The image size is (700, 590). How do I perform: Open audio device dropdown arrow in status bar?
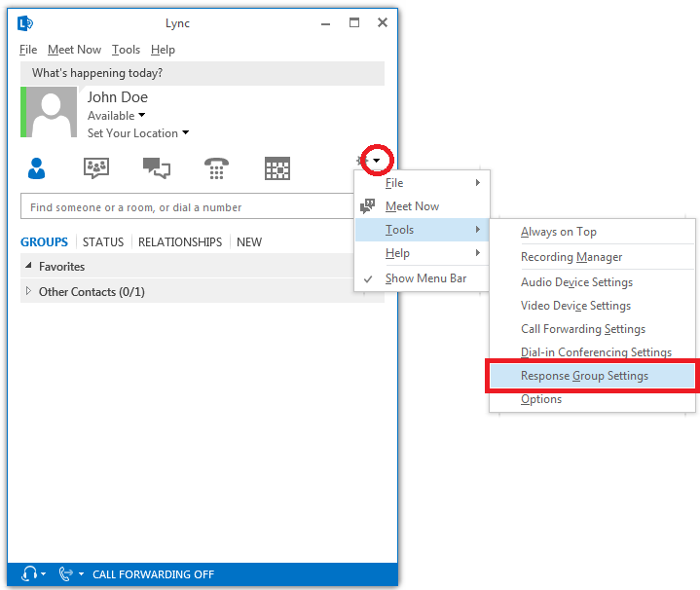pyautogui.click(x=43, y=573)
